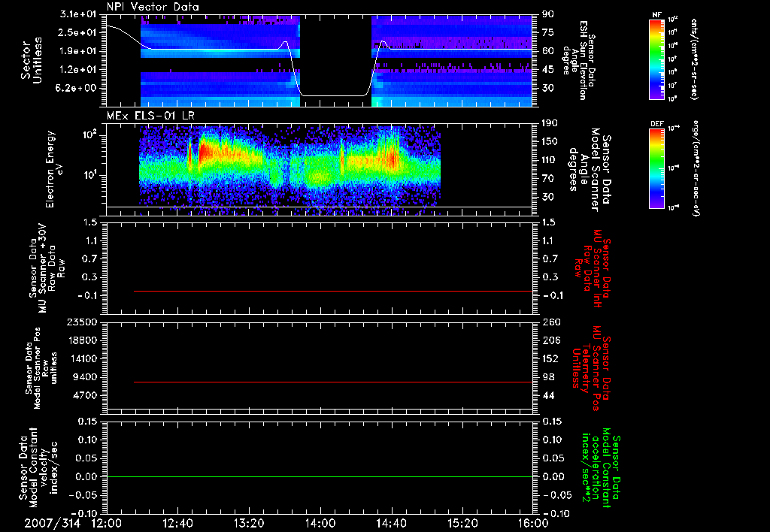
Task: Click the '190' scanner angle tick
Action: tap(551, 123)
